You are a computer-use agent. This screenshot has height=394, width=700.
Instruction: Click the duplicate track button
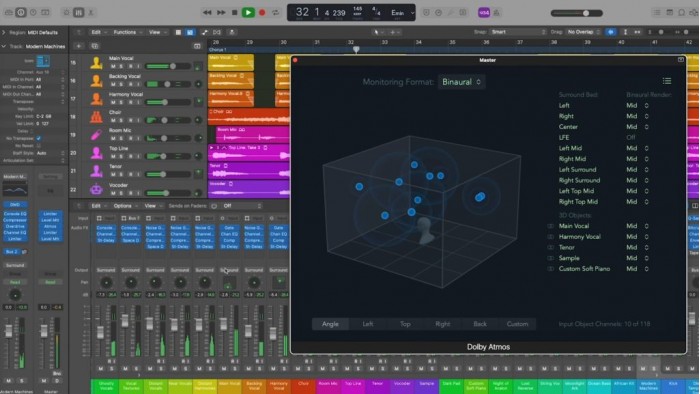pyautogui.click(x=95, y=46)
